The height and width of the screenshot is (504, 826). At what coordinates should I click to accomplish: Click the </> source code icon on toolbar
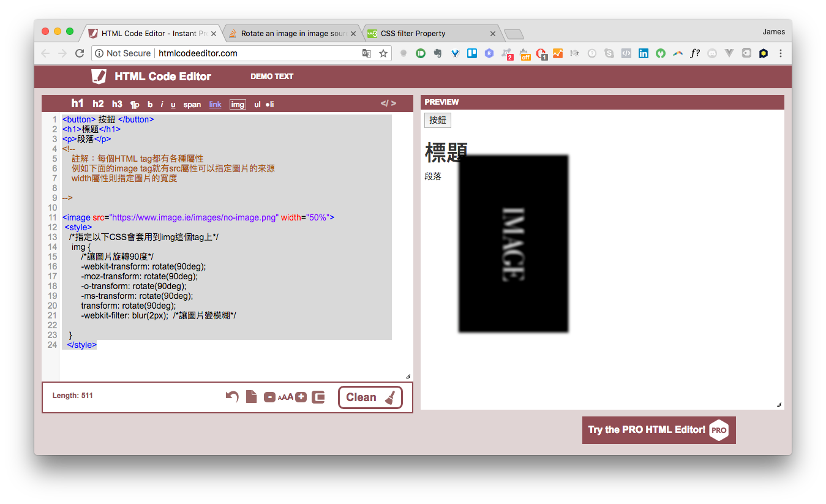(388, 103)
